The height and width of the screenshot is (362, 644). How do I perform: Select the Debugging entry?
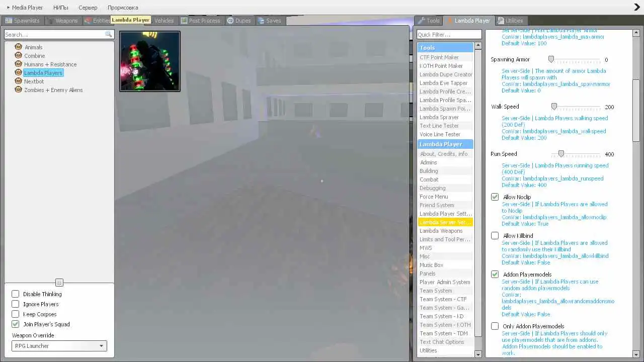(x=445, y=188)
